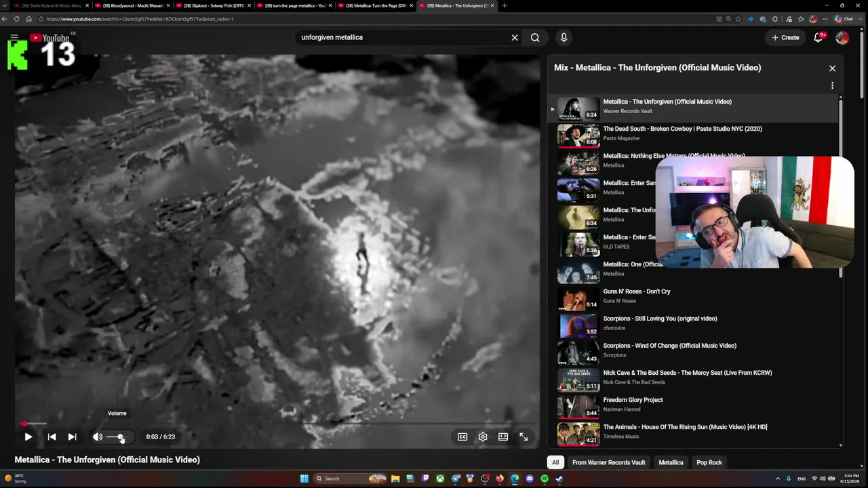The image size is (868, 488).
Task: Clear the search text with X
Action: [515, 37]
